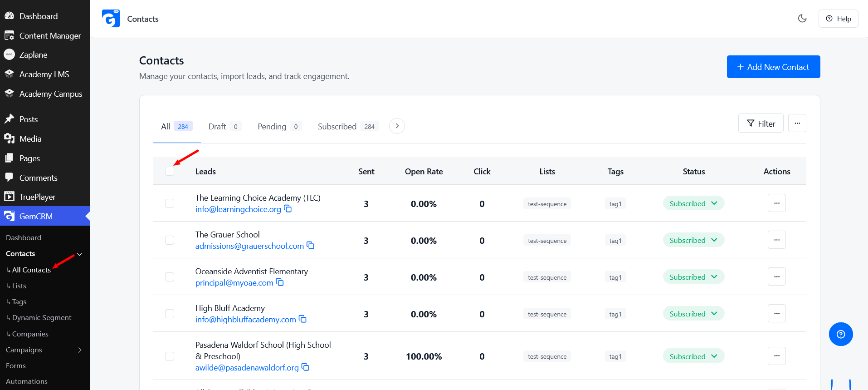Viewport: 868px width, 390px height.
Task: Select all leads with header checkbox
Action: click(x=170, y=171)
